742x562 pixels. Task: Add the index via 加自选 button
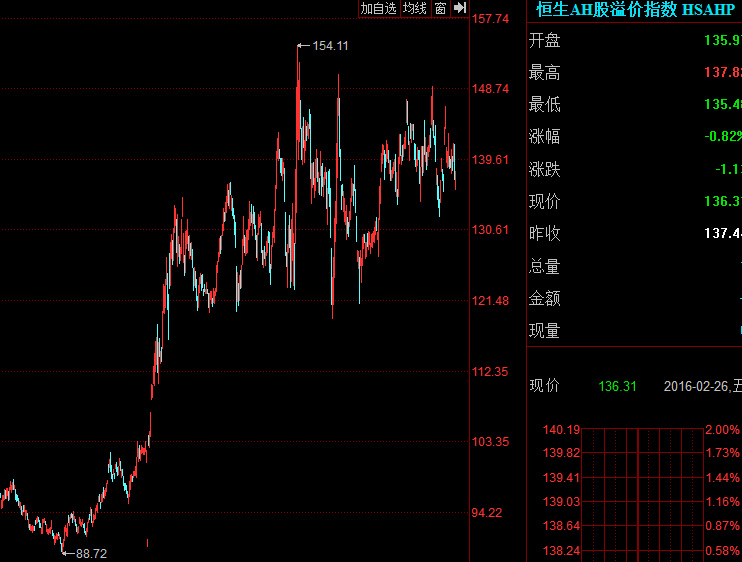[x=379, y=8]
